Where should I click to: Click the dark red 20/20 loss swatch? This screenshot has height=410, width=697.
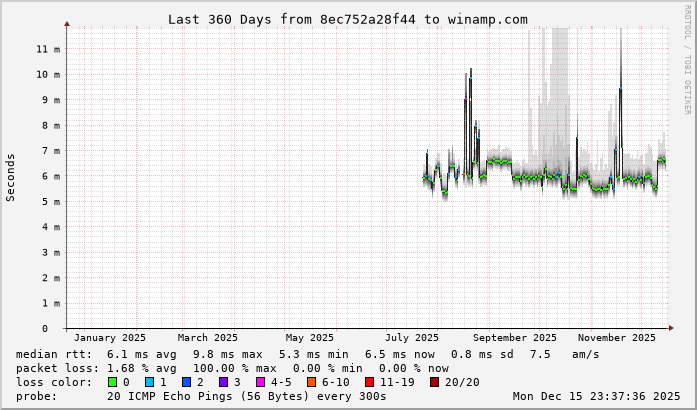pos(434,382)
